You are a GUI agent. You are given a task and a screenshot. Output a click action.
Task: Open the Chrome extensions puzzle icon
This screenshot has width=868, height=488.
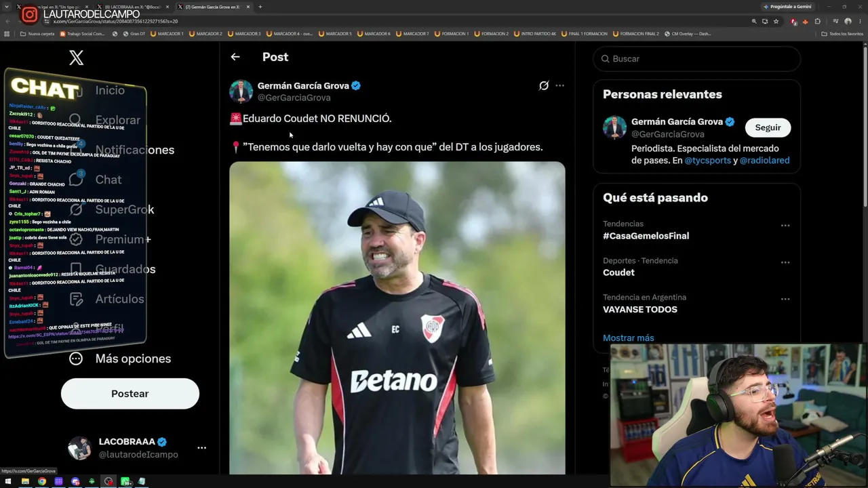[818, 21]
